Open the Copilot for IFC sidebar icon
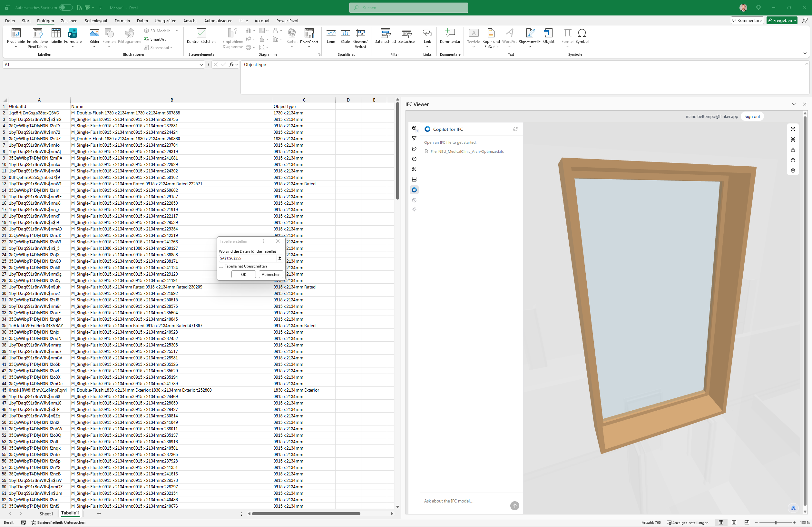 point(414,190)
